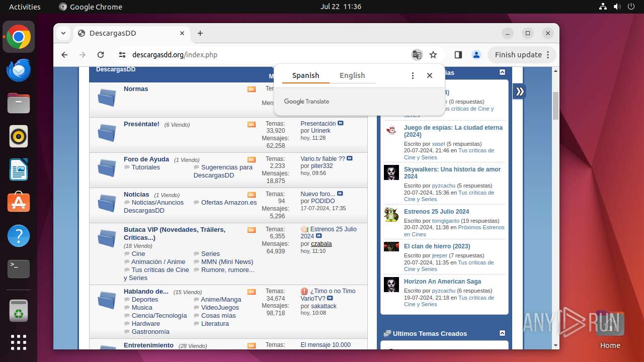Viewport: 644px width, 362px height.
Task: Open Files from the Ubuntu dock
Action: point(19,103)
